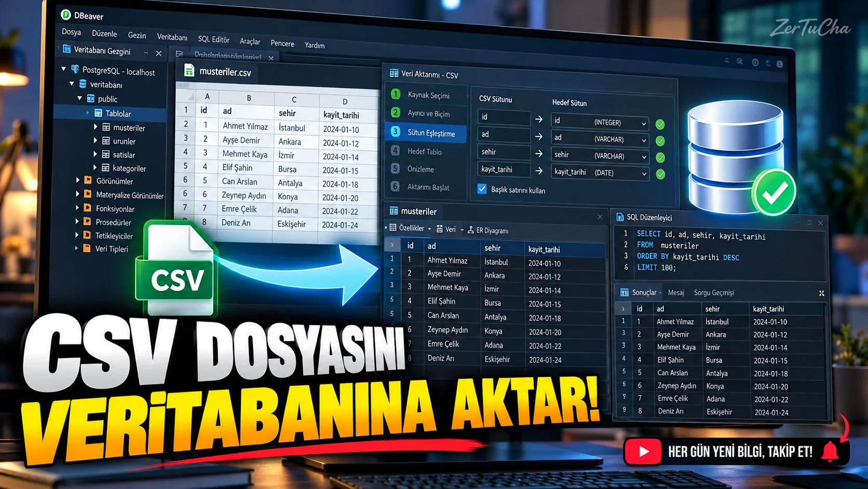Open the Mesaj results tab
The image size is (868, 489).
pyautogui.click(x=676, y=293)
